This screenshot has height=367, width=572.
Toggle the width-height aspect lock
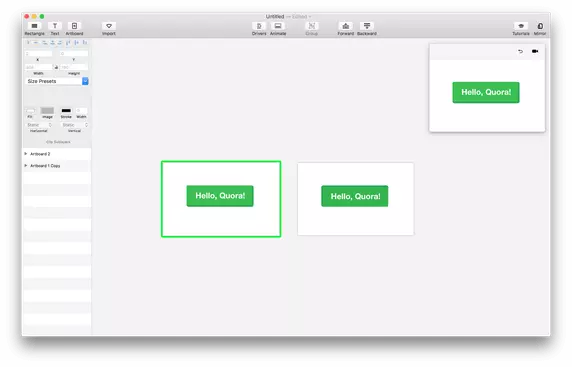click(56, 67)
